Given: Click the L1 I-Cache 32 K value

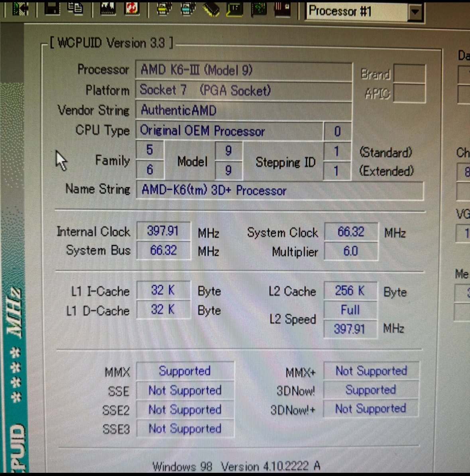Looking at the screenshot, I should coord(163,290).
